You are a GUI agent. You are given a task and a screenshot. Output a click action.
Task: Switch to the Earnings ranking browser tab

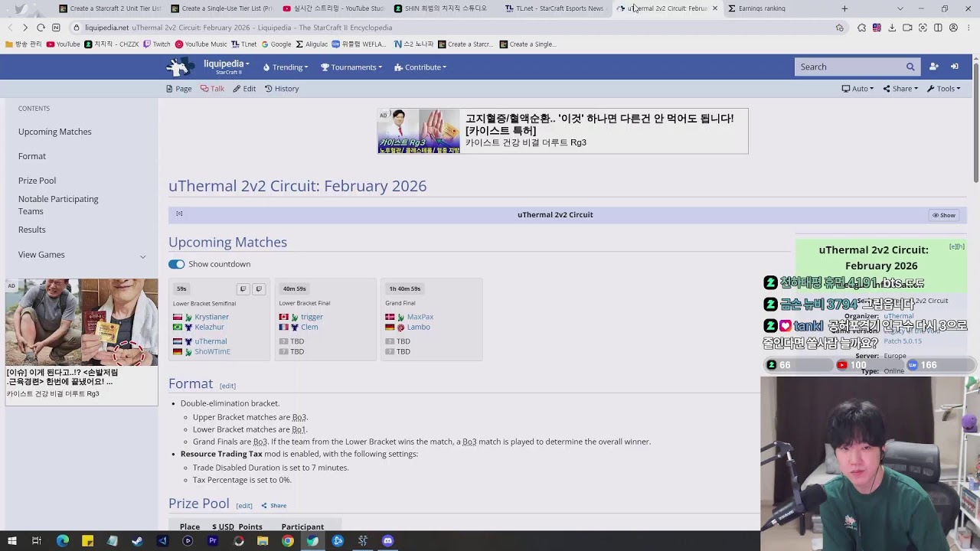[x=762, y=8]
